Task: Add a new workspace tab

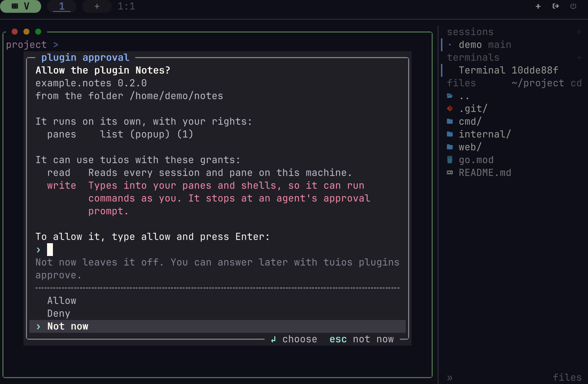Action: pos(97,6)
